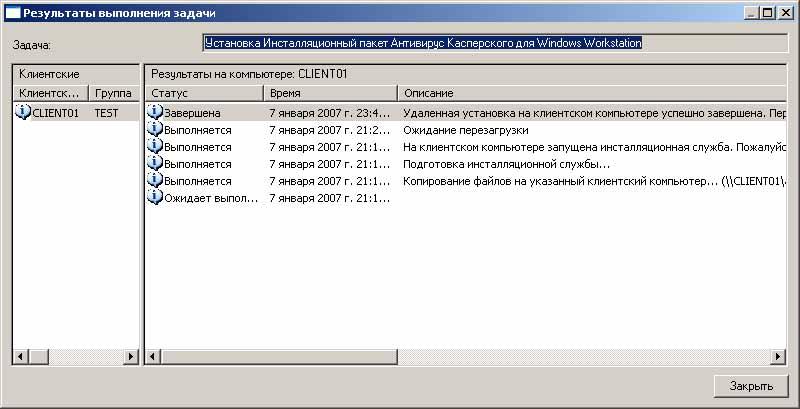This screenshot has height=409, width=800.
Task: Maximize the Результаты выполнения задачи window
Action: [766, 13]
